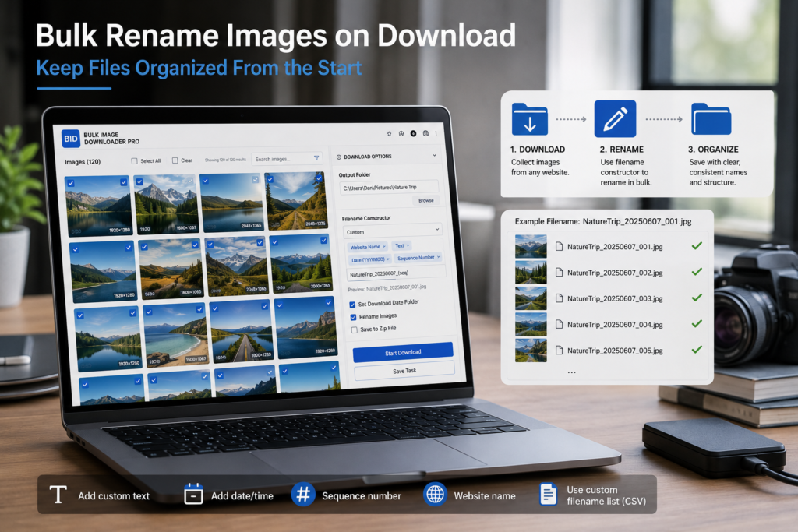Click the NatureTrip_20250607_004.jpg file name
The height and width of the screenshot is (532, 798).
pyautogui.click(x=615, y=325)
